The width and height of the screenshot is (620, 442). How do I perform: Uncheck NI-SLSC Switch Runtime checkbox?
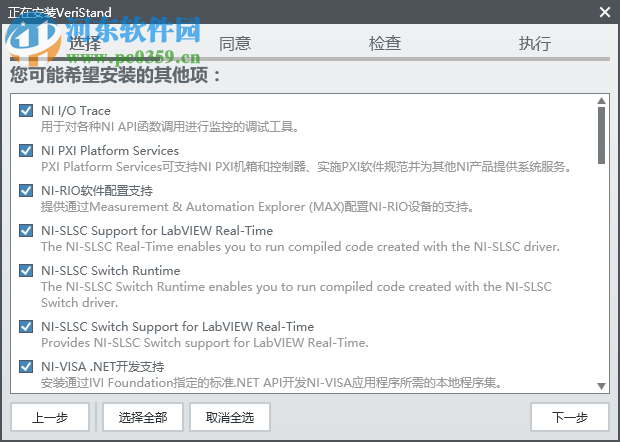[x=26, y=270]
